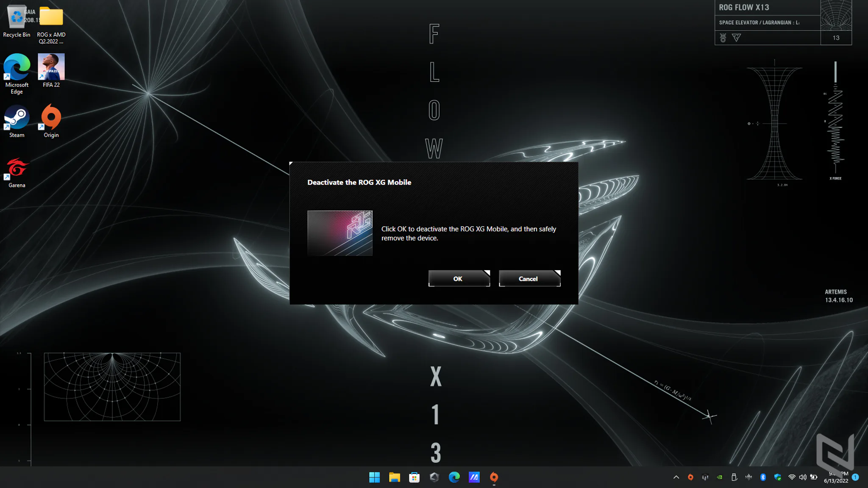The width and height of the screenshot is (868, 488).
Task: Open the Recycle Bin desktop icon
Action: [17, 21]
